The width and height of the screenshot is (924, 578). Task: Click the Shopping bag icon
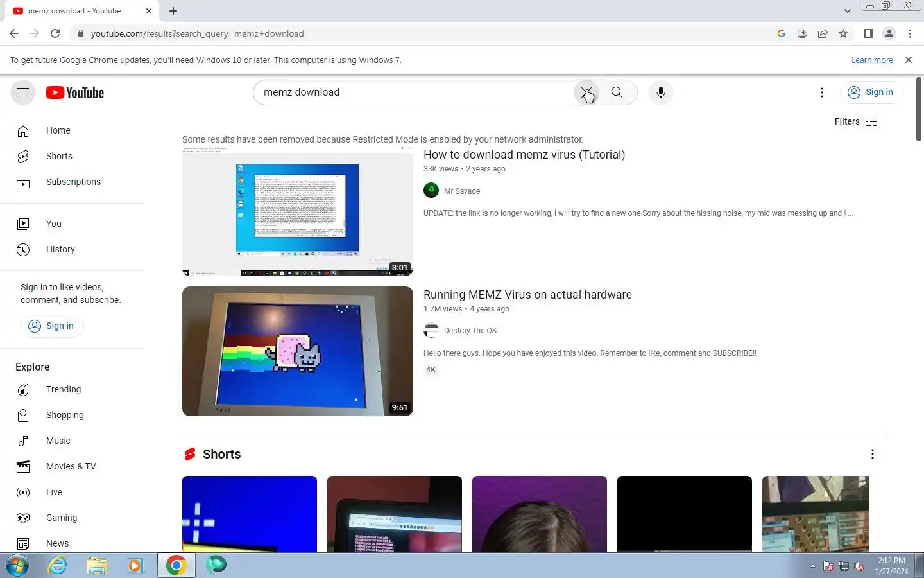(23, 415)
